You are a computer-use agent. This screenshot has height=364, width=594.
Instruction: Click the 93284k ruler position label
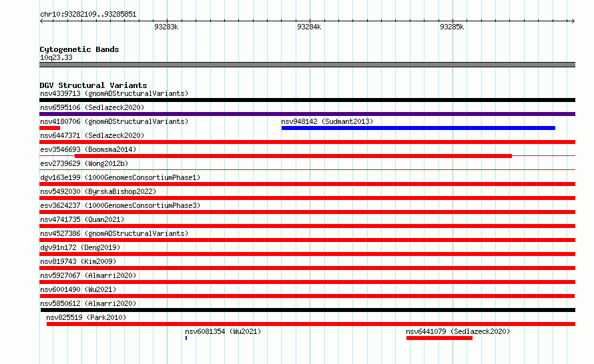pos(309,27)
